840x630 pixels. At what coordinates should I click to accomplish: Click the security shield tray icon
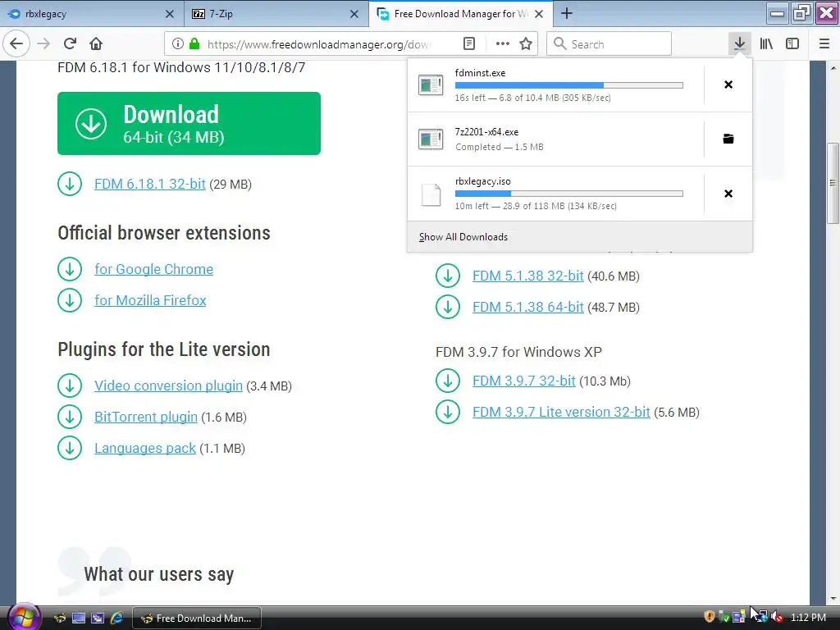pyautogui.click(x=710, y=617)
